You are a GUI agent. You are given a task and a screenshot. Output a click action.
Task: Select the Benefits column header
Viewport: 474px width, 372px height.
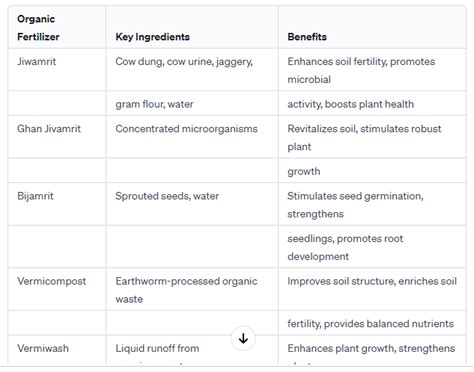click(x=372, y=28)
